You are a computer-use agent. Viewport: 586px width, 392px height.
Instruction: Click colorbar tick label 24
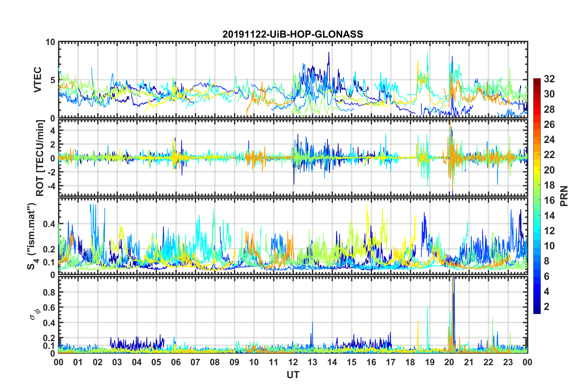click(x=549, y=140)
